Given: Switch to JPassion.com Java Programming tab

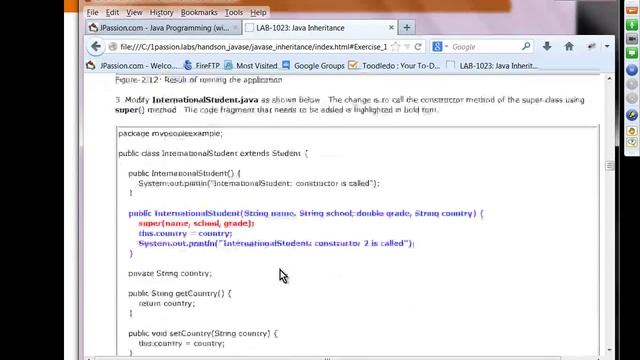Looking at the screenshot, I should 163,28.
